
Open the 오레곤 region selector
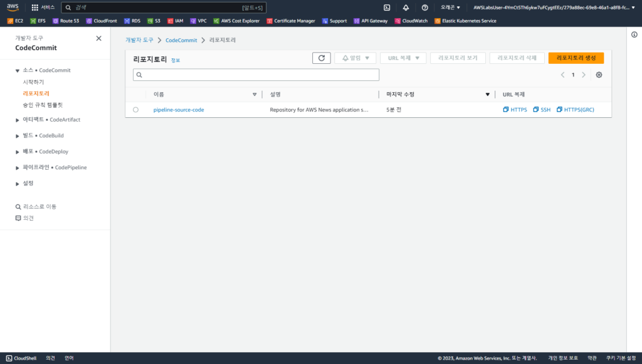[x=450, y=8]
